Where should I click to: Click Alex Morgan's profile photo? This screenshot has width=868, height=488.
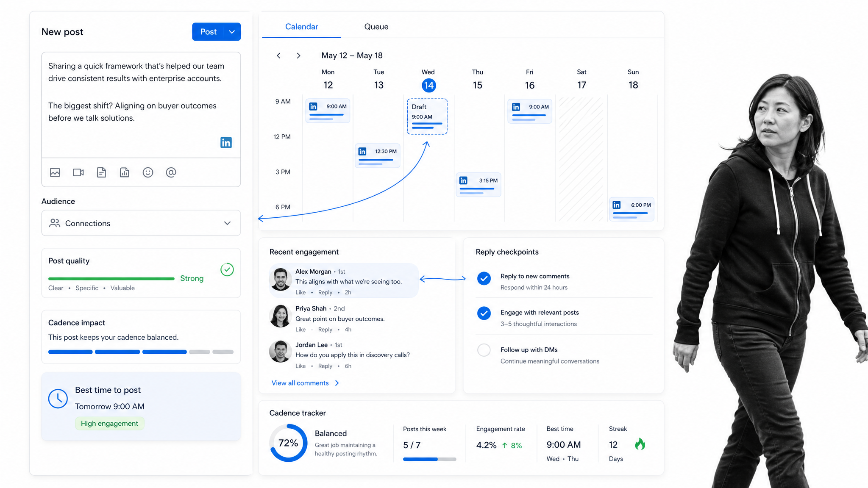pyautogui.click(x=280, y=280)
